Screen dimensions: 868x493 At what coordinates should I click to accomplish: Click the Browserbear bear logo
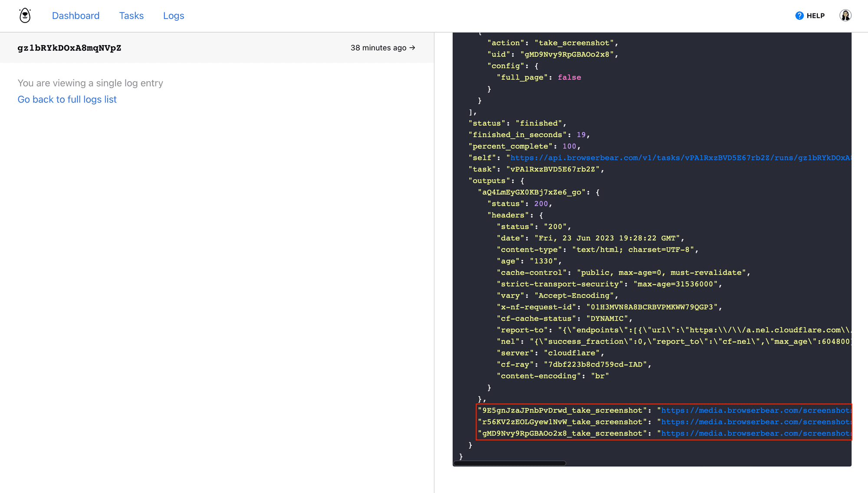click(x=25, y=15)
